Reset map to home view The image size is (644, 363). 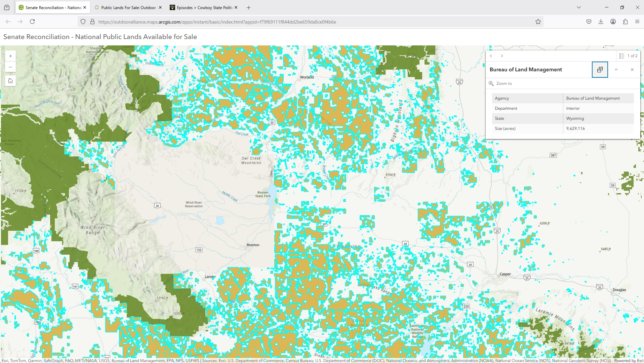coord(10,81)
